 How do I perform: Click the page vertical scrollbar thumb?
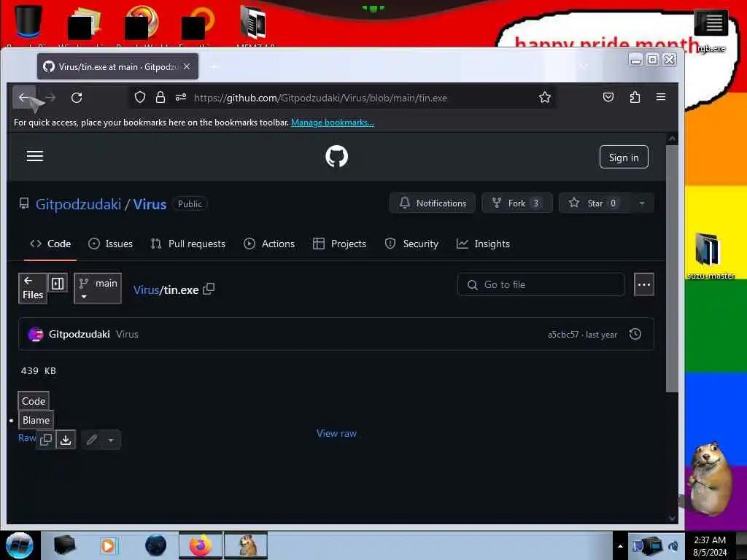pos(672,269)
